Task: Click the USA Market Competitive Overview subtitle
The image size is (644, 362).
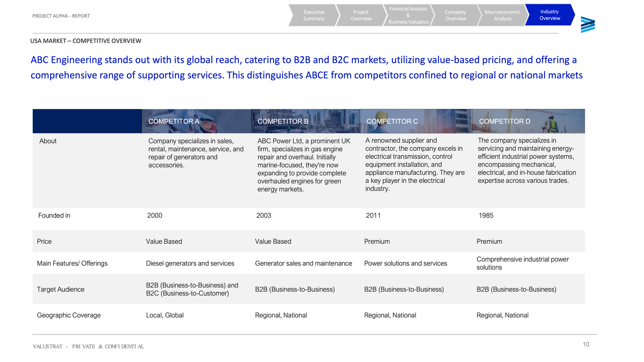Action: (x=86, y=41)
